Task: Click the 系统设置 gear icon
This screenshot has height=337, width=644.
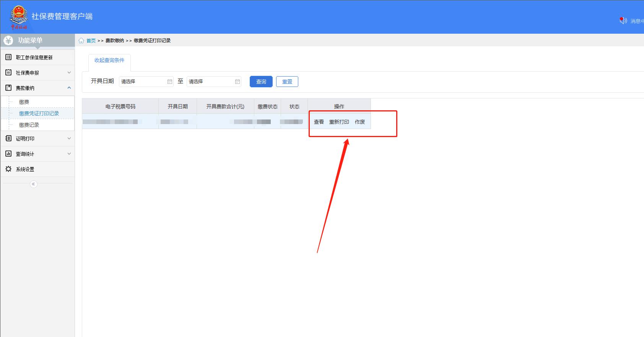Action: point(8,169)
